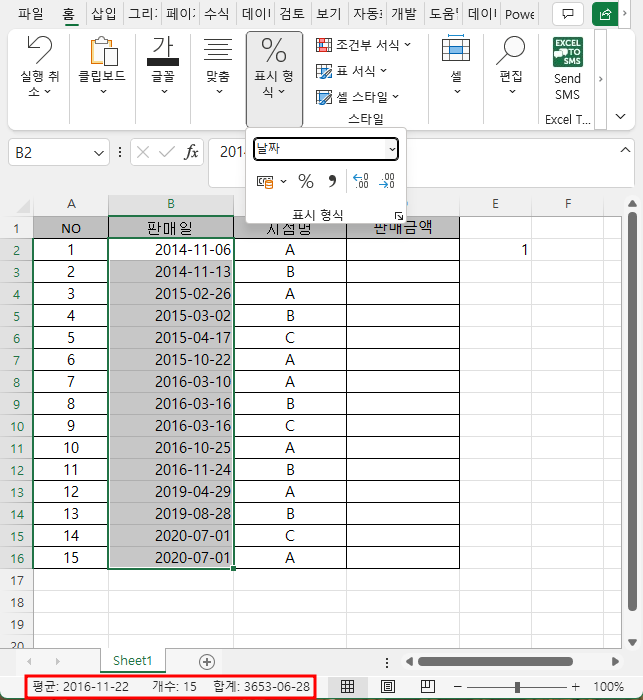Click the 100% zoom level
This screenshot has width=643, height=700.
608,687
